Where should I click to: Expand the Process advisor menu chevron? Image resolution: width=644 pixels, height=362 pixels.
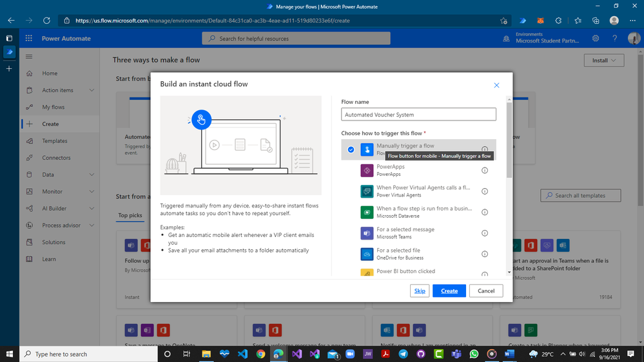pyautogui.click(x=92, y=225)
